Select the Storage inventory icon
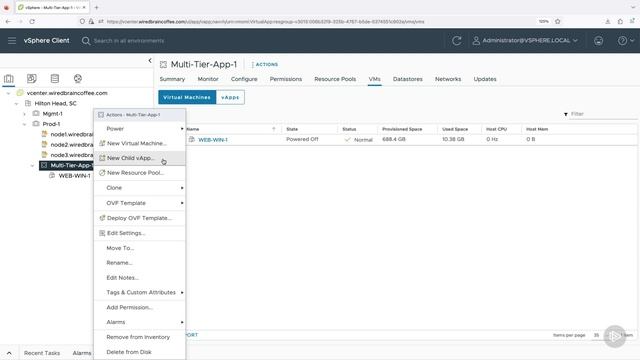640x360 pixels. click(x=55, y=78)
